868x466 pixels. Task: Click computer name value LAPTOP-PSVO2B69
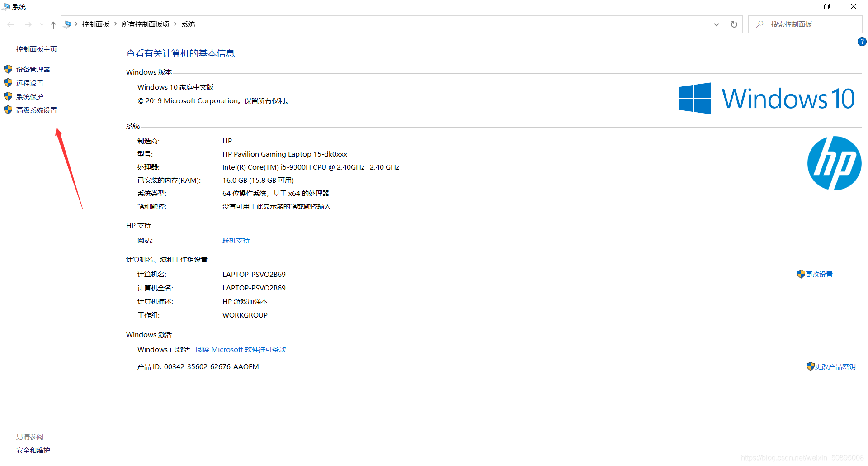[254, 275]
